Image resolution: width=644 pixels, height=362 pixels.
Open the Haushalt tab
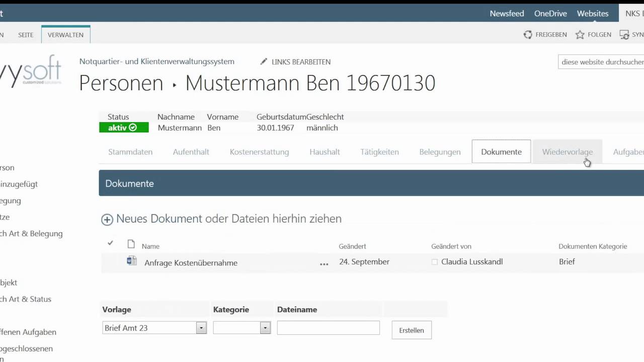click(x=325, y=152)
